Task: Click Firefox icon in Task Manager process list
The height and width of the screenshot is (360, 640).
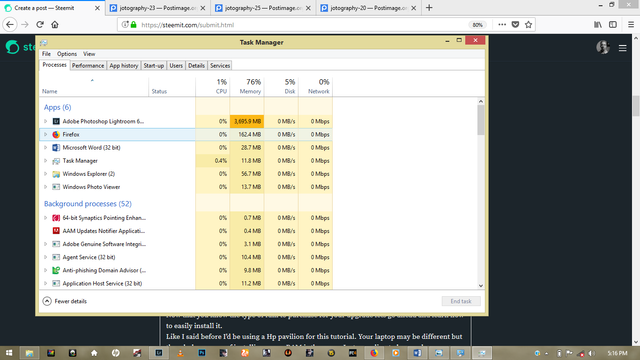Action: [x=56, y=134]
